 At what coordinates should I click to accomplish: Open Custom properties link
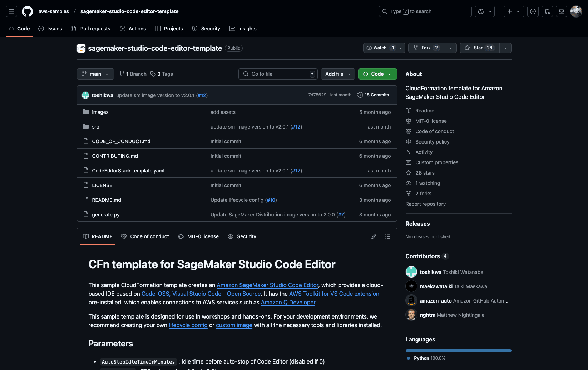point(432,162)
